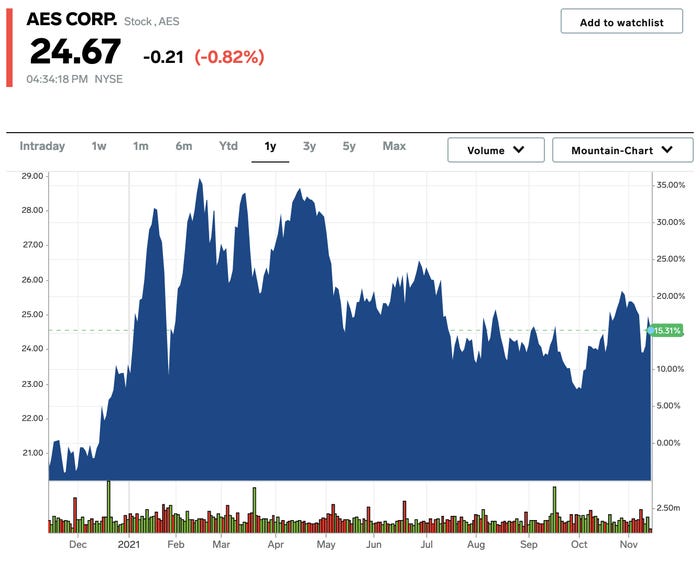Open the Volume dropdown
700x562 pixels.
click(x=496, y=150)
